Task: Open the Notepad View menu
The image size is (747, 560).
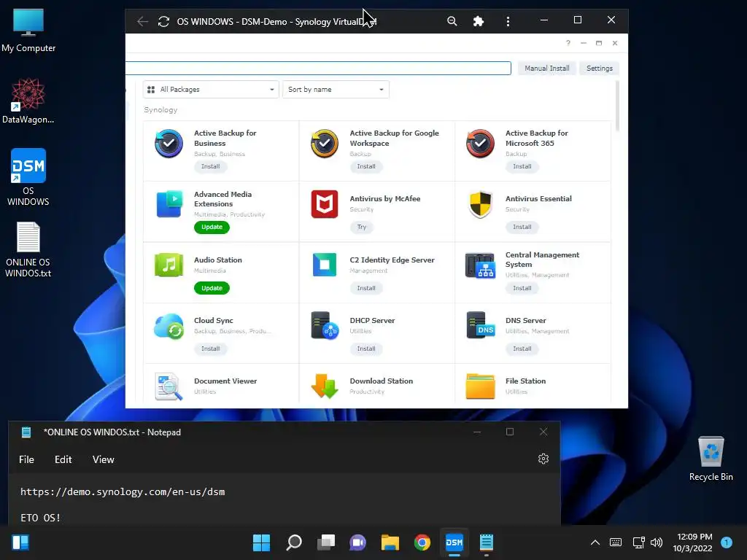Action: click(x=103, y=459)
